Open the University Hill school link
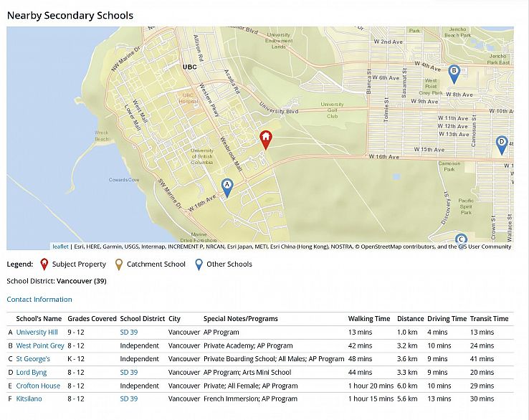The width and height of the screenshot is (529, 420). pos(37,333)
